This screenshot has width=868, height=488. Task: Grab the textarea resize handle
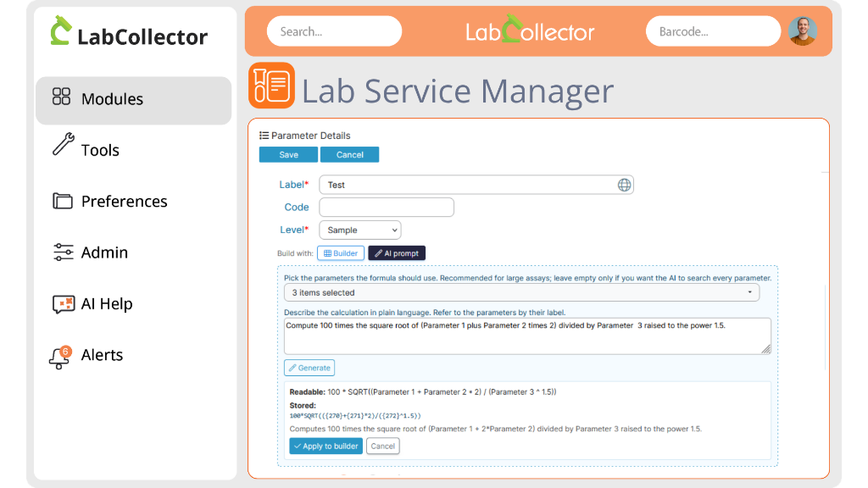766,349
